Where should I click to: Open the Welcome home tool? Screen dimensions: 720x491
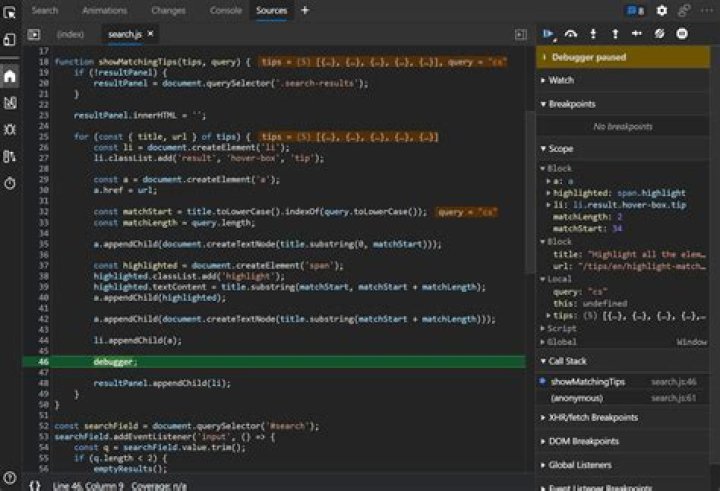[x=10, y=76]
